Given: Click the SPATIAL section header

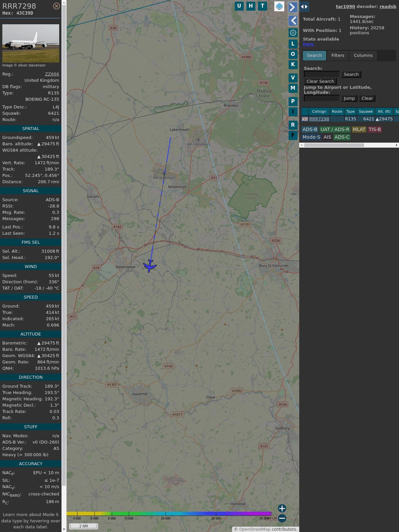Looking at the screenshot, I should click(31, 128).
